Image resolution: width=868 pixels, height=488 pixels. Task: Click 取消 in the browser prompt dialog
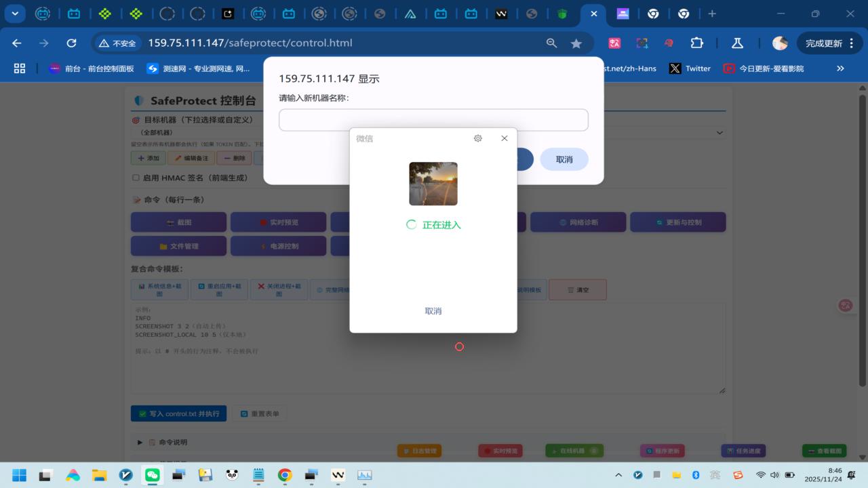(x=564, y=159)
